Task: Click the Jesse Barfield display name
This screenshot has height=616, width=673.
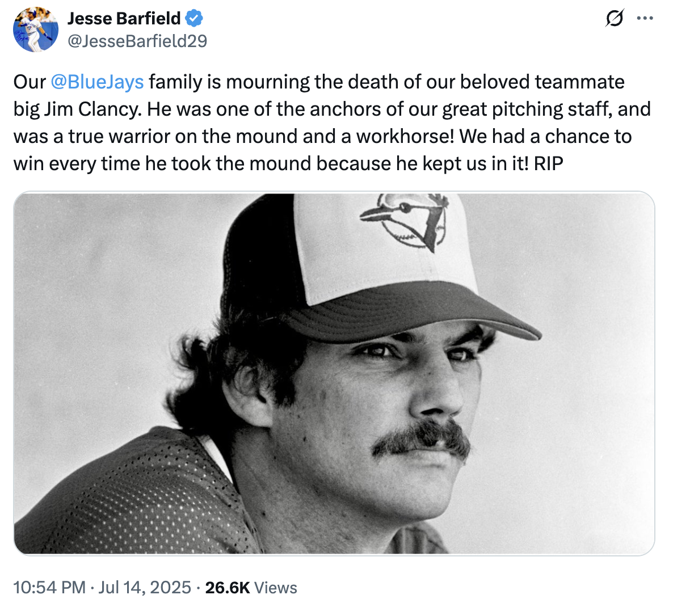Action: tap(124, 19)
